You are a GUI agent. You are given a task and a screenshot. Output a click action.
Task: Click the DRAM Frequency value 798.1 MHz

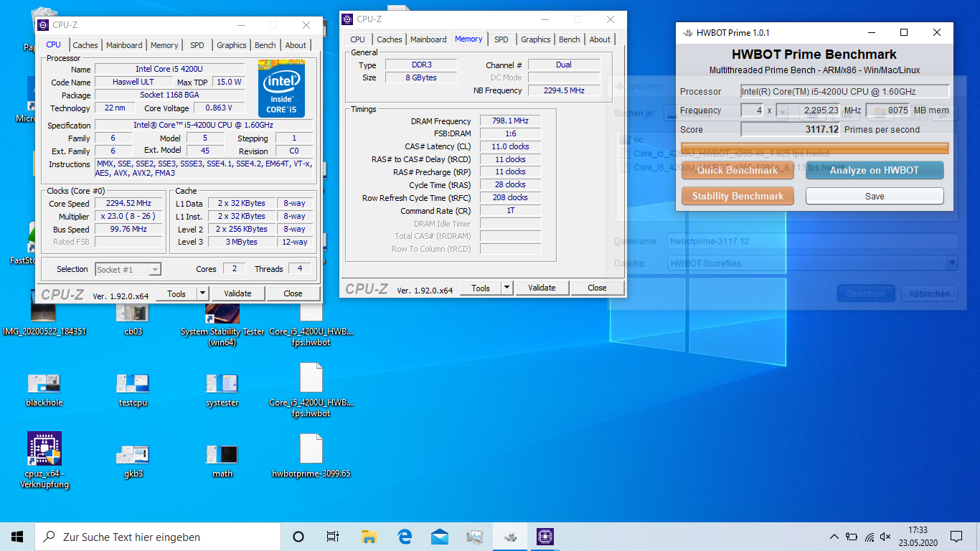511,121
